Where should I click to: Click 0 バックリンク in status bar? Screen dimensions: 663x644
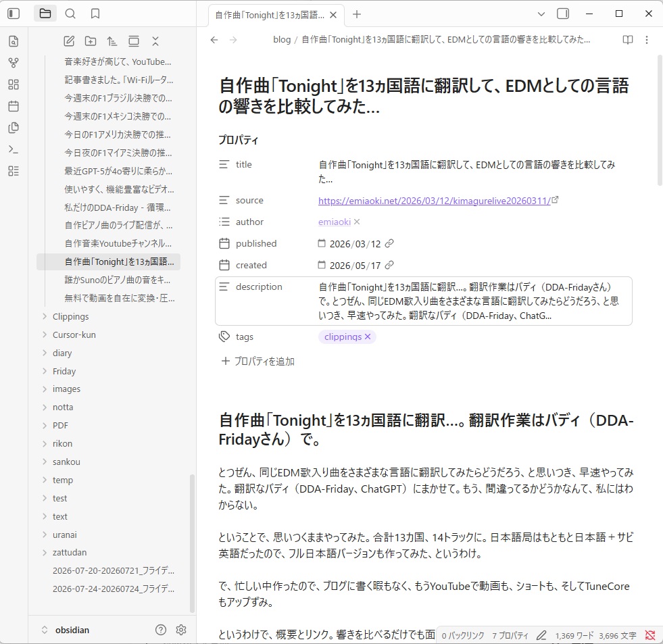coord(462,635)
